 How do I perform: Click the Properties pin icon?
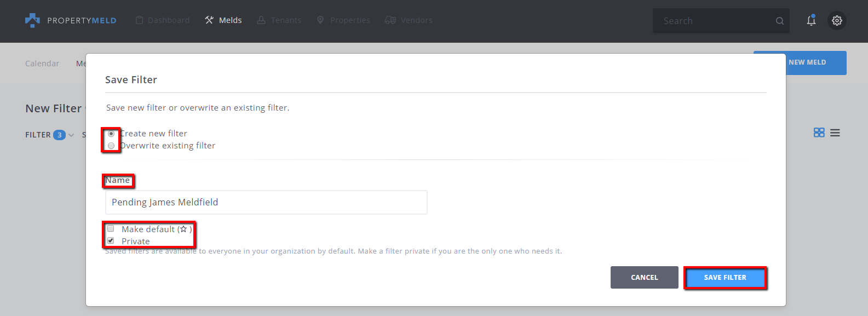pyautogui.click(x=320, y=20)
